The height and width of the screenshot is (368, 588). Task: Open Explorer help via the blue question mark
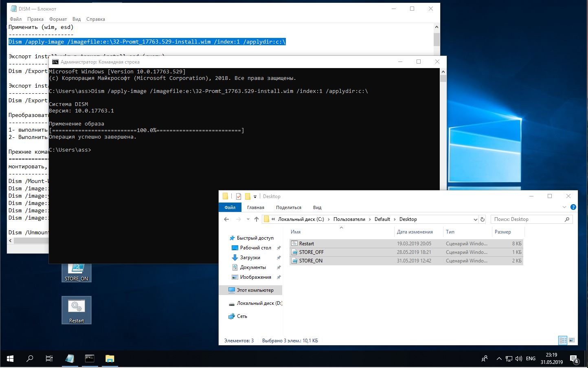(573, 207)
